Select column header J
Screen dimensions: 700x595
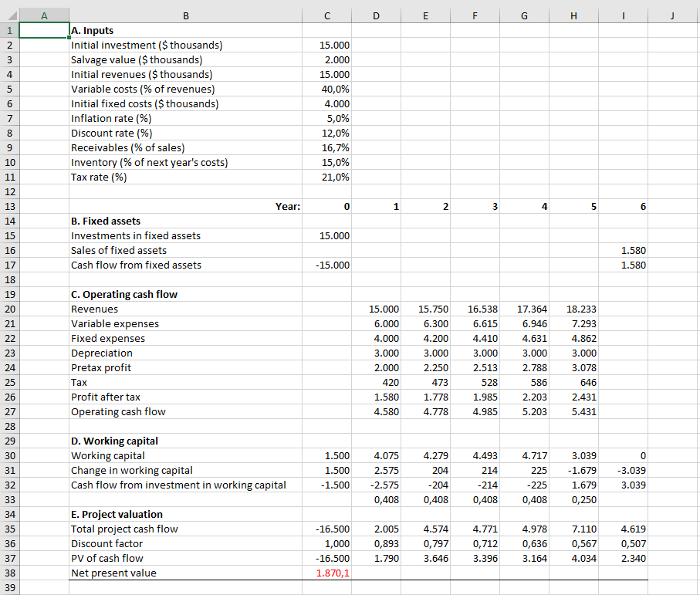pyautogui.click(x=671, y=15)
